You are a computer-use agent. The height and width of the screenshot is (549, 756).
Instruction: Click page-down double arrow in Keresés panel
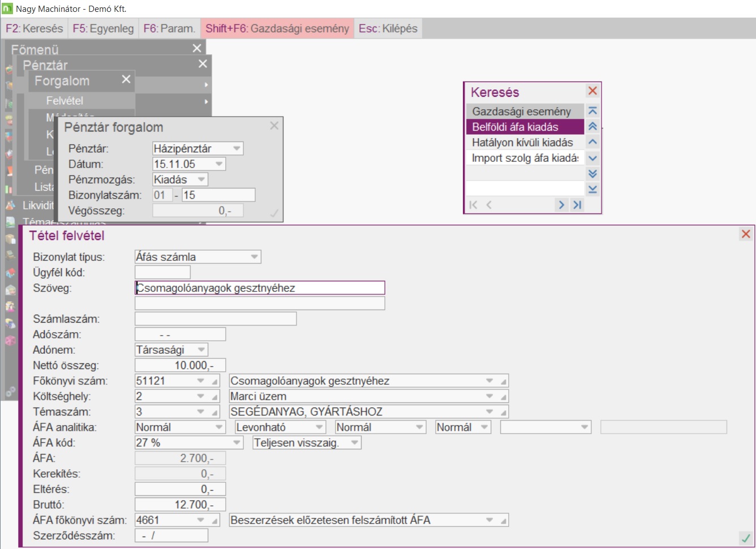[592, 174]
